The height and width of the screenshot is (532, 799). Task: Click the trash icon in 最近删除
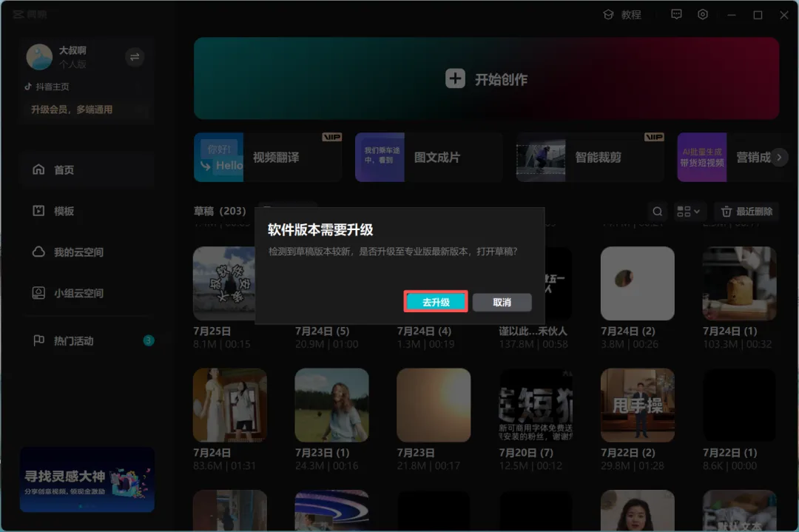[726, 211]
